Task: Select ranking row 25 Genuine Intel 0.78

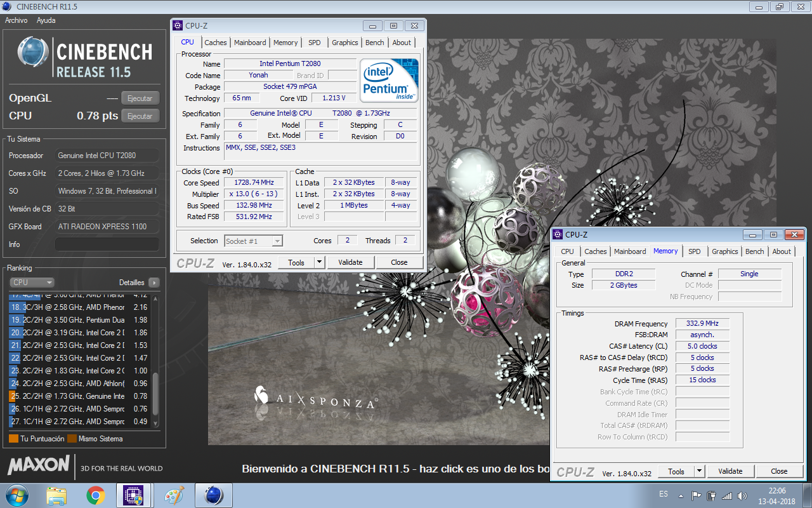Action: click(79, 396)
